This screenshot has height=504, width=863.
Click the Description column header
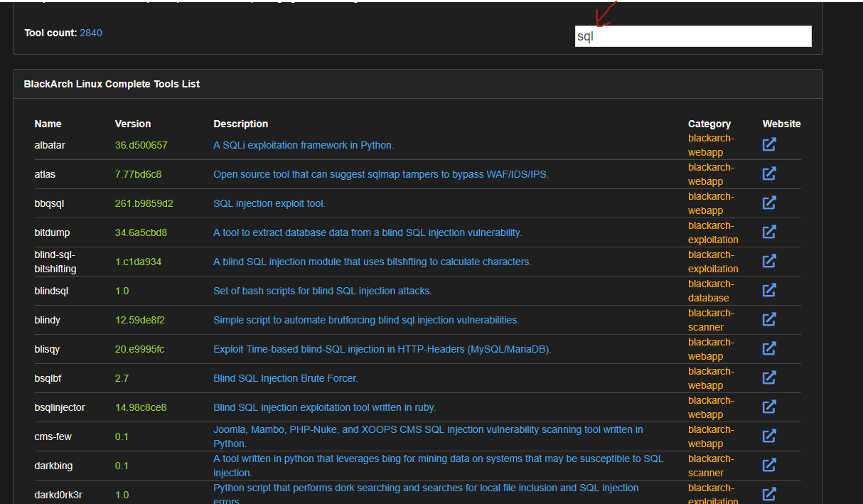(x=240, y=124)
